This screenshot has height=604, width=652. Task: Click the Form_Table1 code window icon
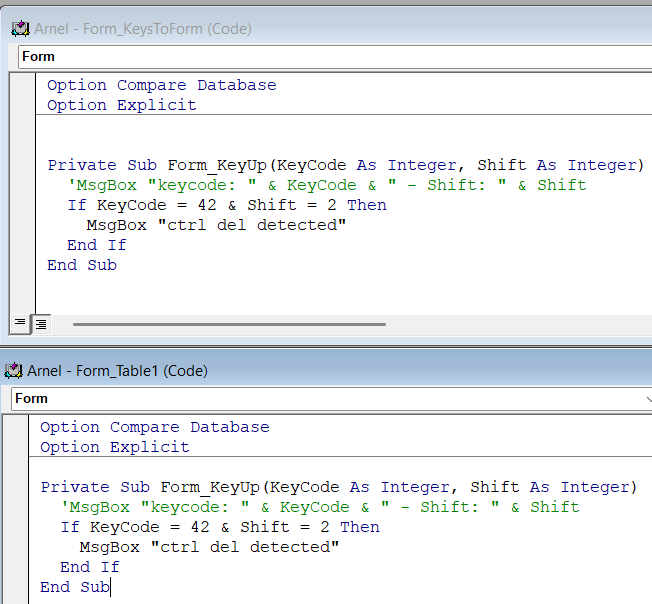(x=14, y=371)
